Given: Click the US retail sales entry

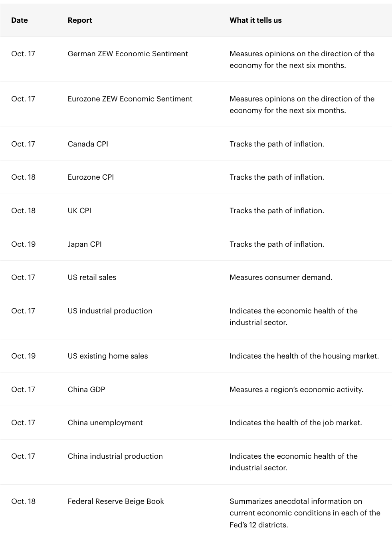Looking at the screenshot, I should pyautogui.click(x=92, y=277).
